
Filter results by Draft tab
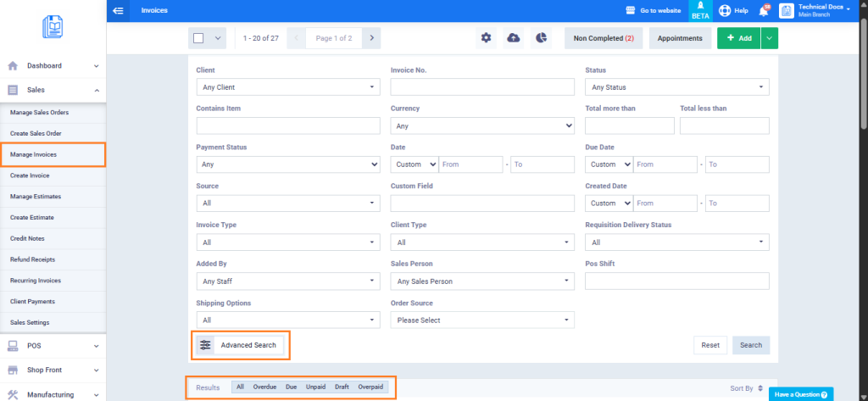click(x=342, y=387)
